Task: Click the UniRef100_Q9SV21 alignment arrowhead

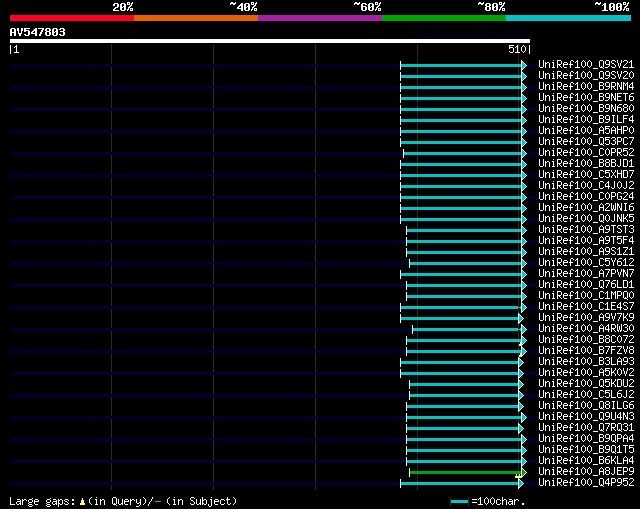Action: (x=524, y=65)
